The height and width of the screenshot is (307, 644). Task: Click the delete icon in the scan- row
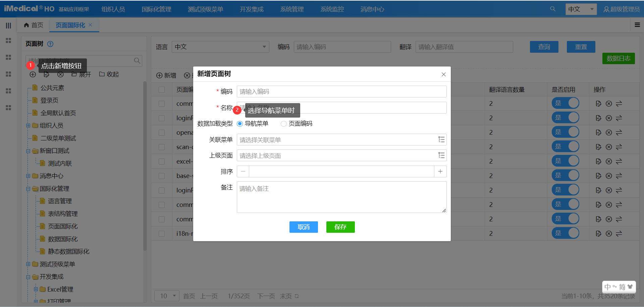pos(609,147)
